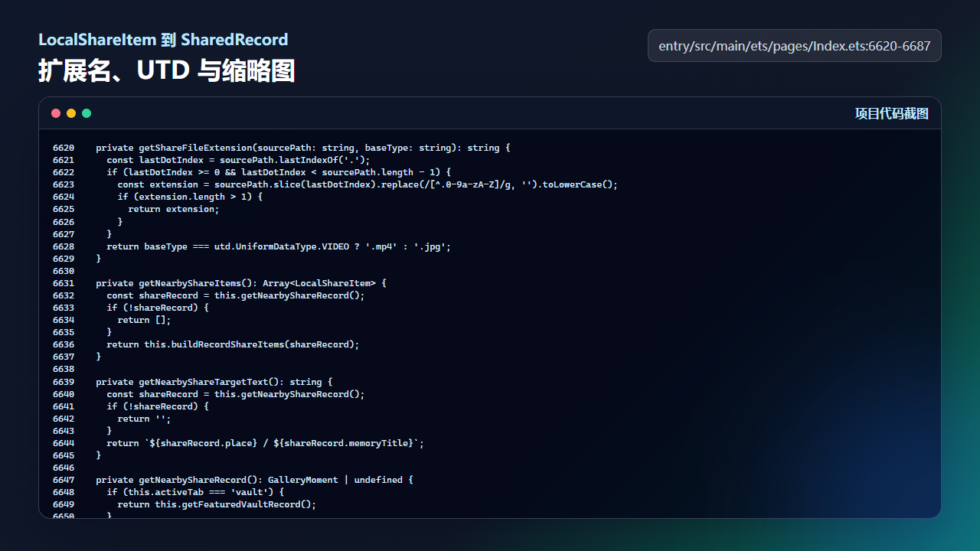Click the getNearbyShareTargetText function signature
The height and width of the screenshot is (551, 980).
coord(214,382)
